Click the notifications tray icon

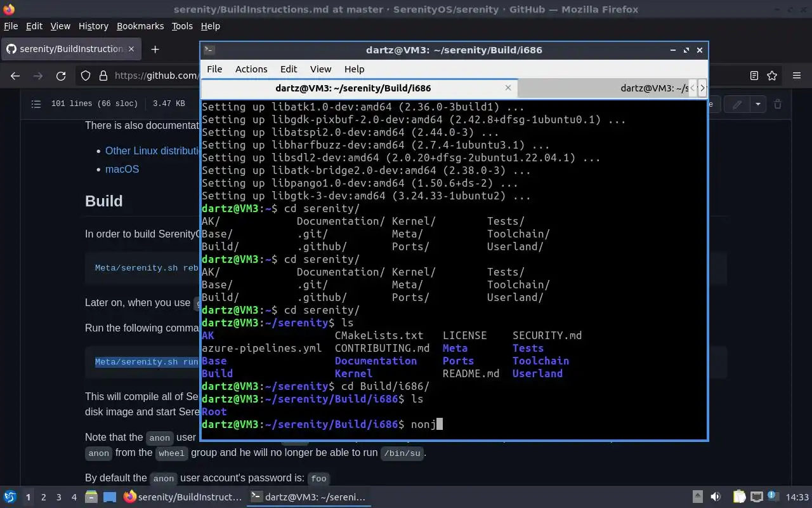[x=773, y=497]
